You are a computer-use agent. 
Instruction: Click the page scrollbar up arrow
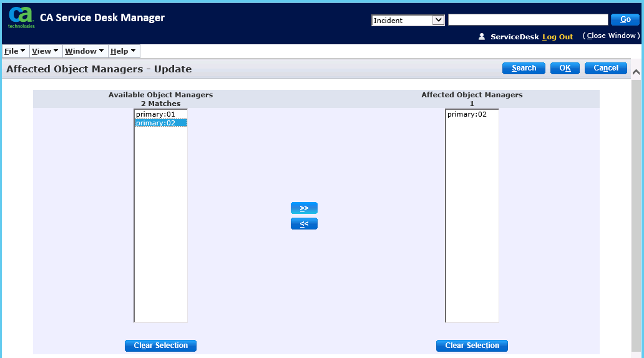[x=636, y=72]
